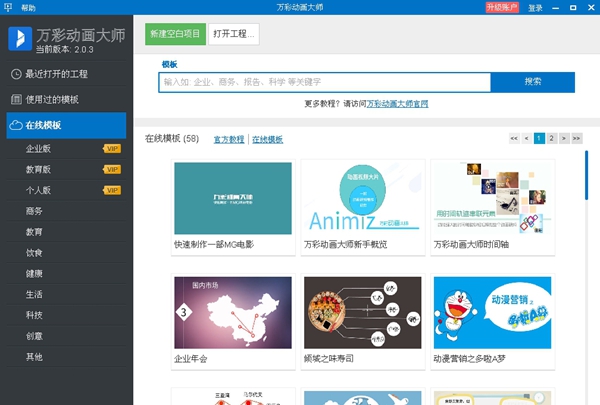Click 升级账户 to upgrade account

click(x=501, y=7)
